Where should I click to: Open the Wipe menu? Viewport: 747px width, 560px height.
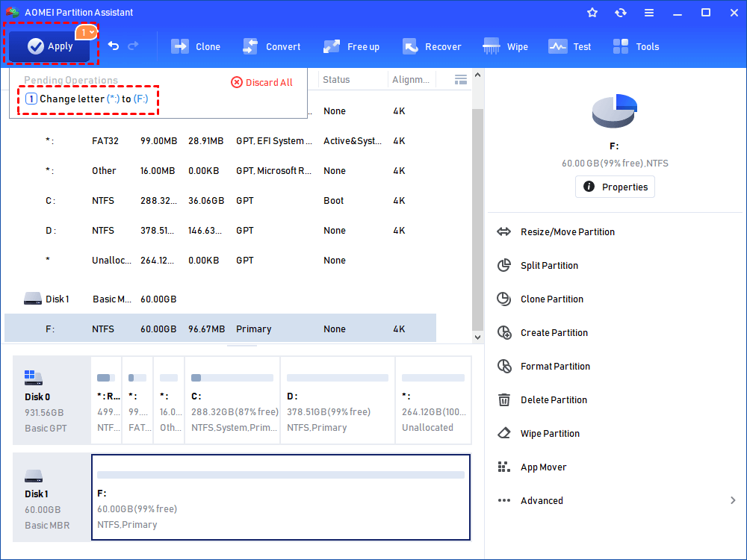pyautogui.click(x=505, y=46)
